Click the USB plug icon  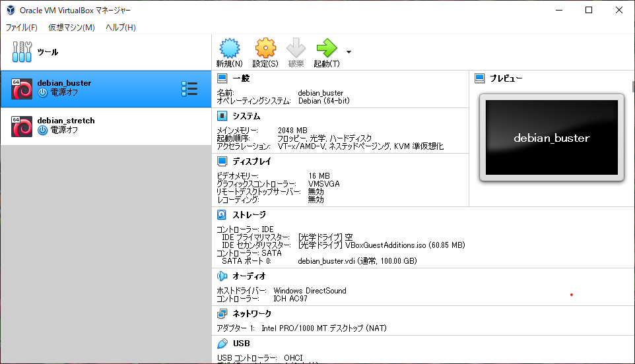222,344
